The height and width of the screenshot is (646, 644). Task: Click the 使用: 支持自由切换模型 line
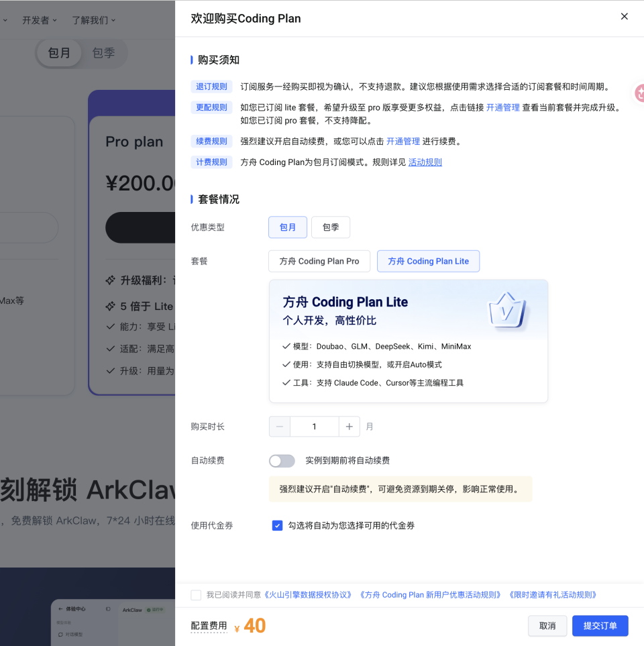tap(362, 365)
